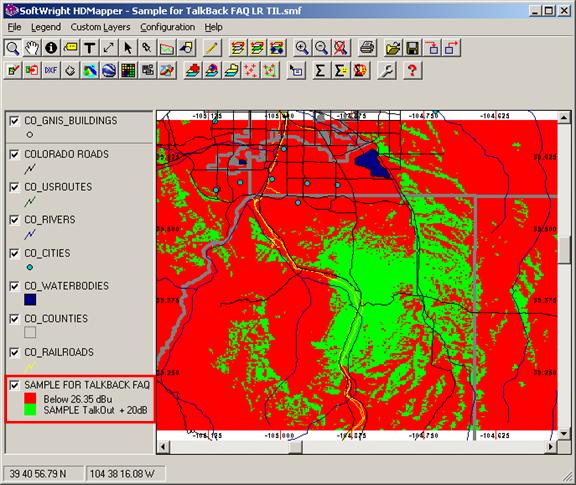
Task: Click the horizontal scrollbar left arrow
Action: pos(163,447)
